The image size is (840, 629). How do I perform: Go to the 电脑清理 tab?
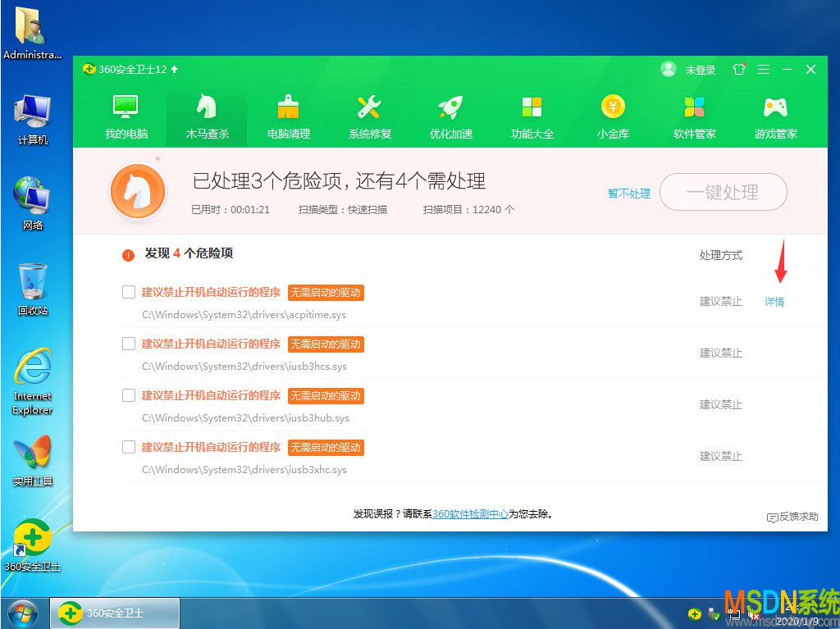pos(289,116)
